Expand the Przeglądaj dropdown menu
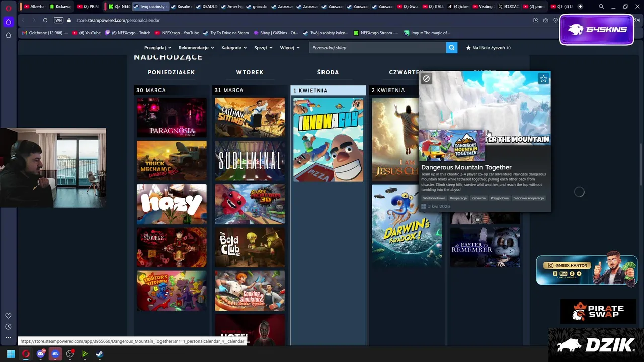Image resolution: width=644 pixels, height=362 pixels. click(x=157, y=48)
